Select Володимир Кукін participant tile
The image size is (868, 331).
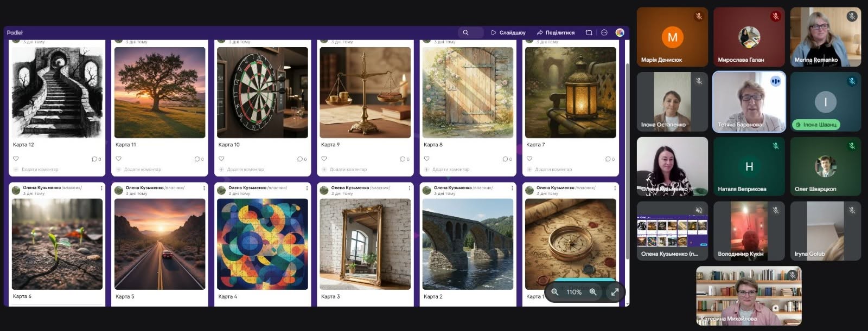[x=749, y=231]
